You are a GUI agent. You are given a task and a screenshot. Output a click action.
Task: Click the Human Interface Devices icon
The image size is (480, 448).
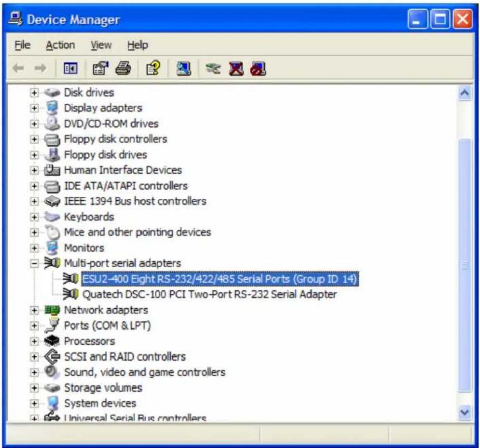[52, 170]
